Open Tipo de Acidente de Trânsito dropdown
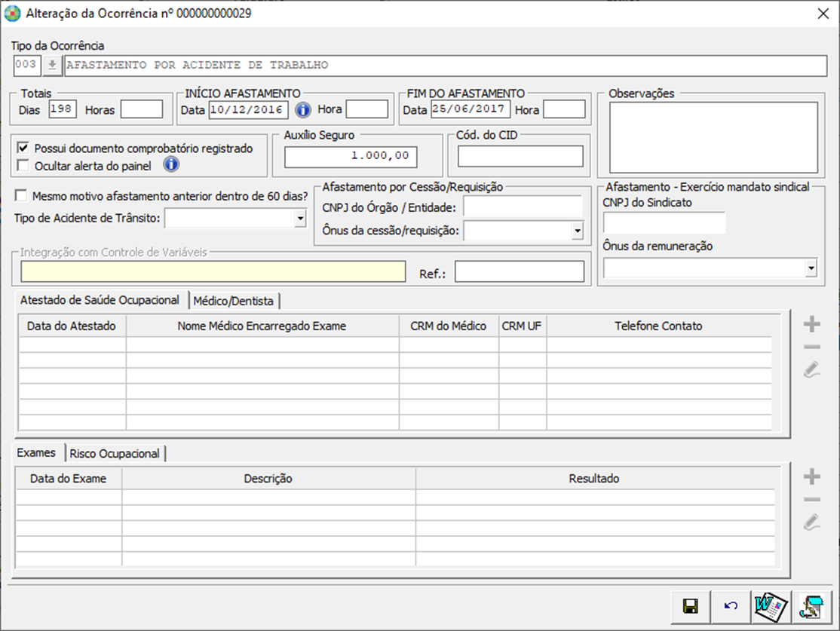Viewport: 840px width, 631px height. (300, 218)
